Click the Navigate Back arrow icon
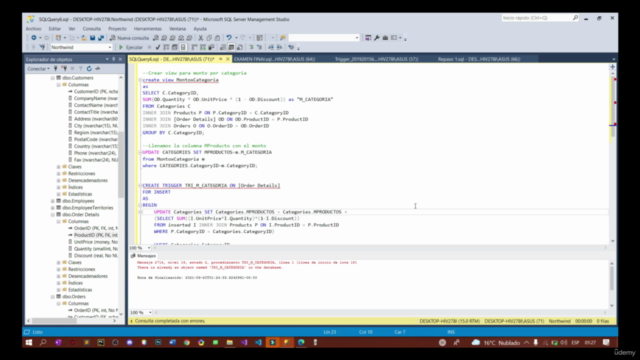 coord(33,38)
